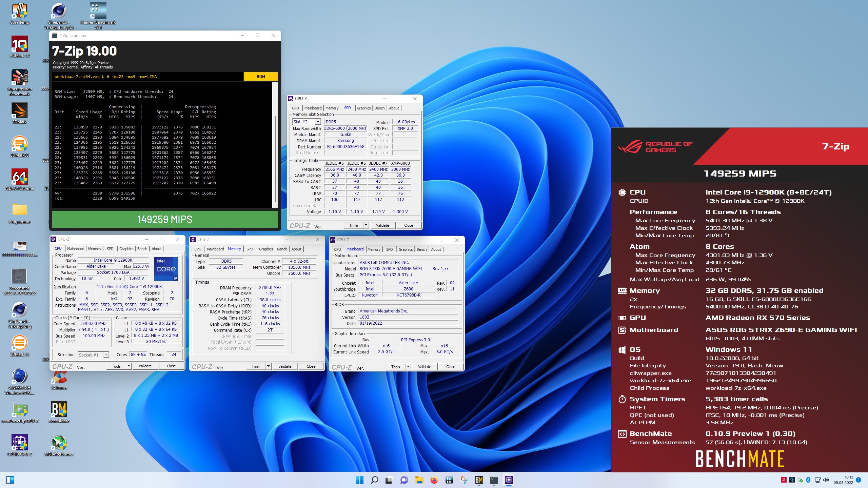868x488 pixels.
Task: Open the Programme folder on desktop
Action: pos(20,213)
